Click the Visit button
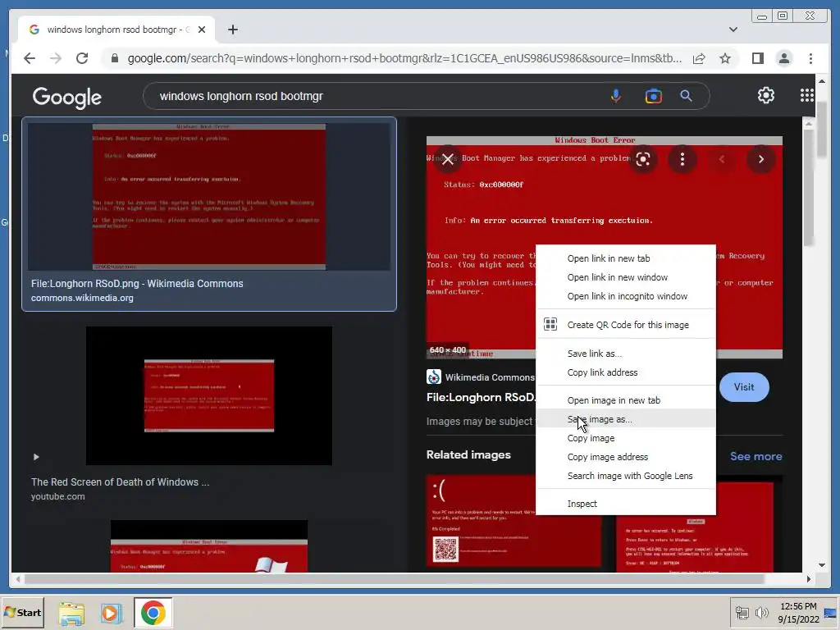 [x=744, y=387]
